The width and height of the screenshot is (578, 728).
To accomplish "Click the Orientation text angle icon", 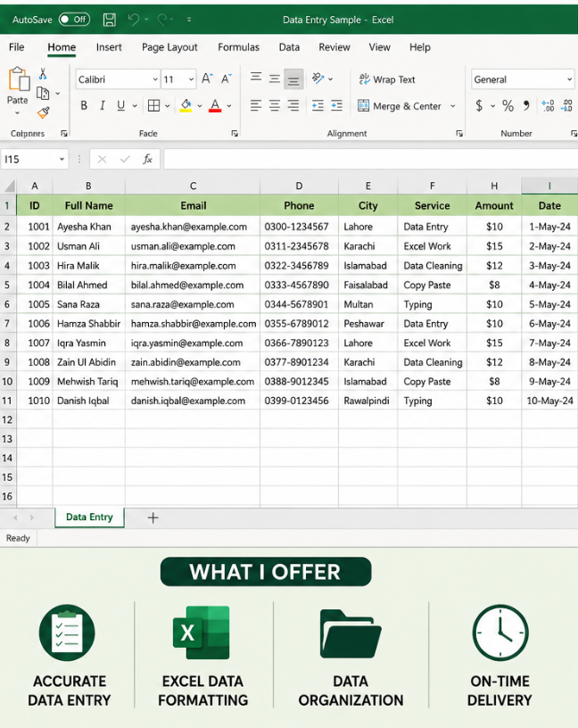I will (x=318, y=79).
